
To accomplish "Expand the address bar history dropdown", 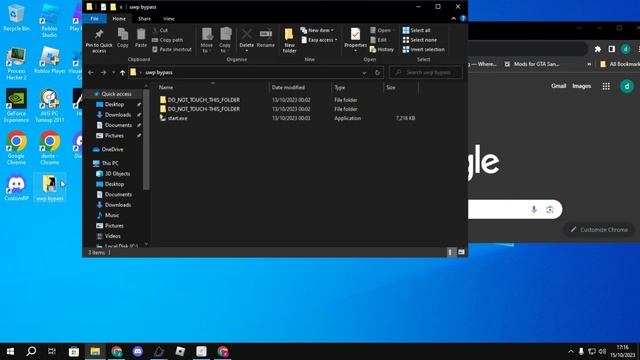I will tap(364, 73).
